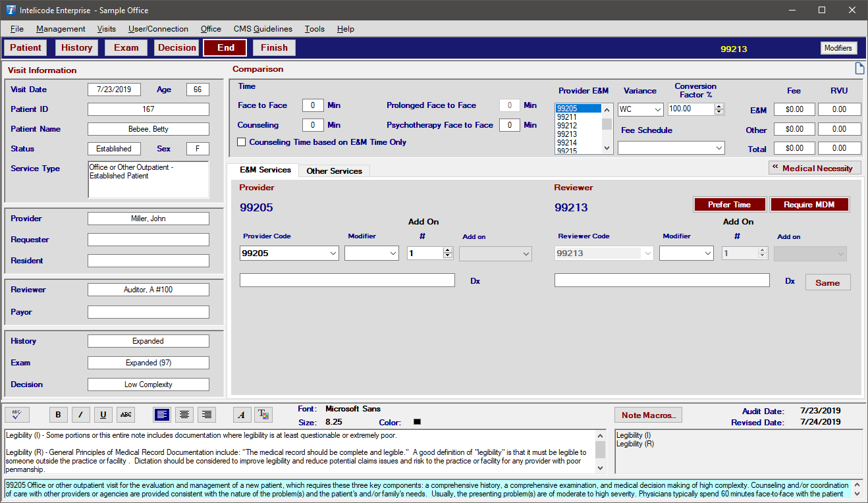Toggle bold formatting
This screenshot has height=503, width=868.
(58, 414)
